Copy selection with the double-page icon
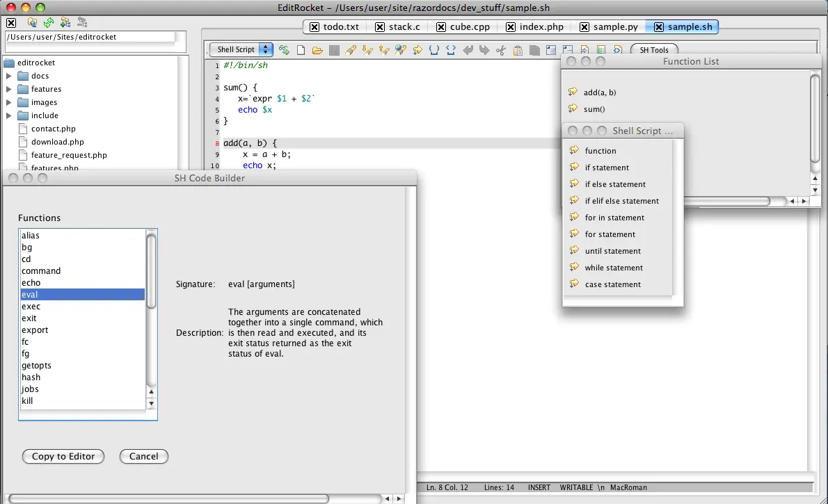This screenshot has height=504, width=828. point(534,50)
